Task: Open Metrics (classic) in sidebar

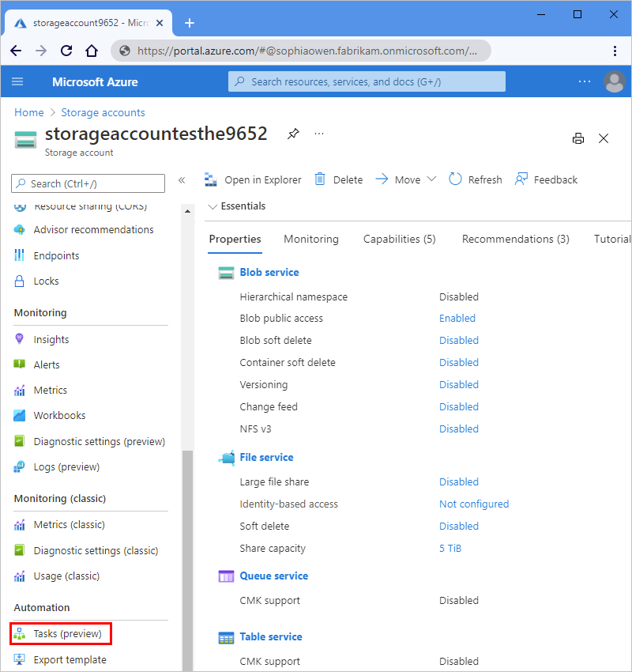Action: (x=70, y=525)
